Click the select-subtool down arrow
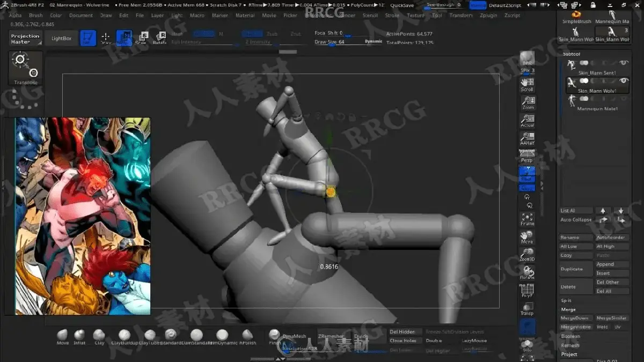This screenshot has width=644, height=362. coord(621,211)
